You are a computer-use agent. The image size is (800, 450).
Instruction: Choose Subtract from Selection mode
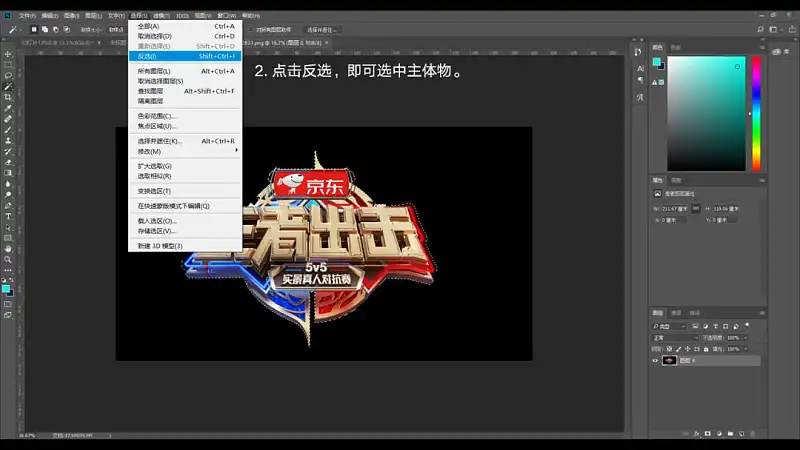(56, 30)
